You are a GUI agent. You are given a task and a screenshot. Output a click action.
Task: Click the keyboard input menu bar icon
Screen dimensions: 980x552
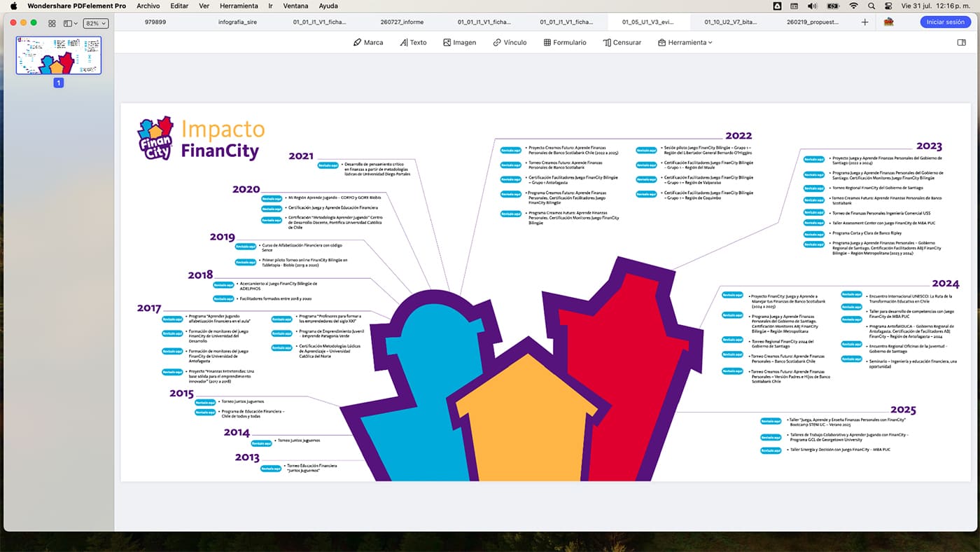[x=795, y=6]
